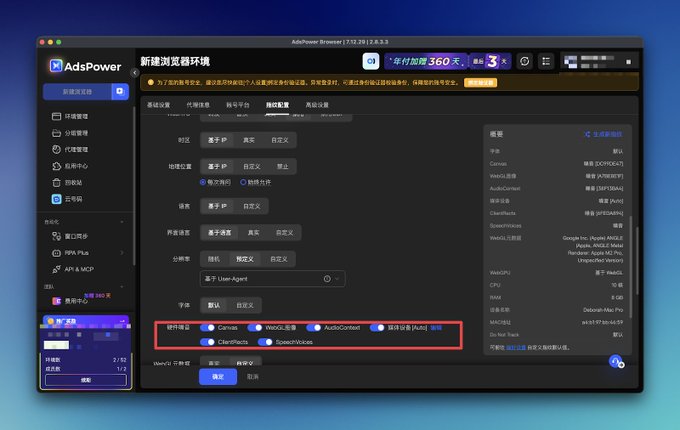The width and height of the screenshot is (680, 430).
Task: Click the refresh icon beside 生成新指纹
Action: pos(588,134)
